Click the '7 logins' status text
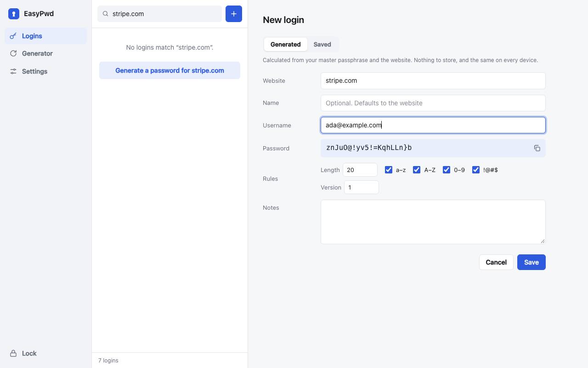588x368 pixels. pyautogui.click(x=108, y=360)
